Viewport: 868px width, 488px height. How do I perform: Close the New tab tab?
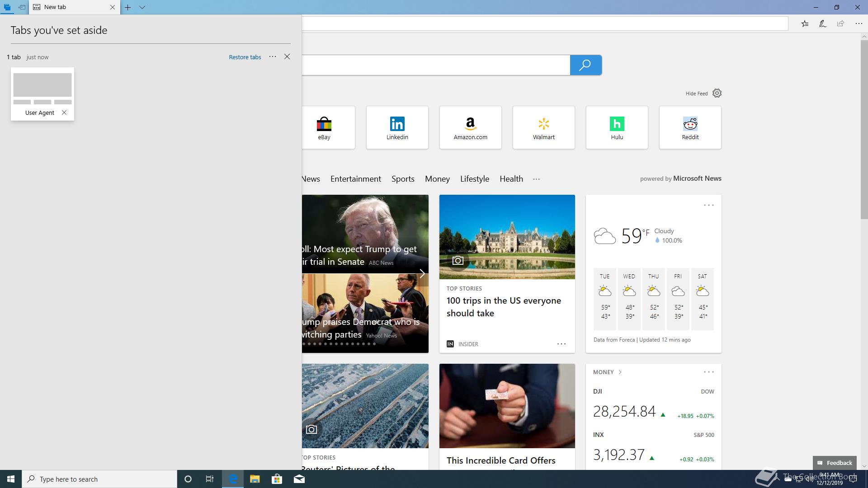click(113, 7)
